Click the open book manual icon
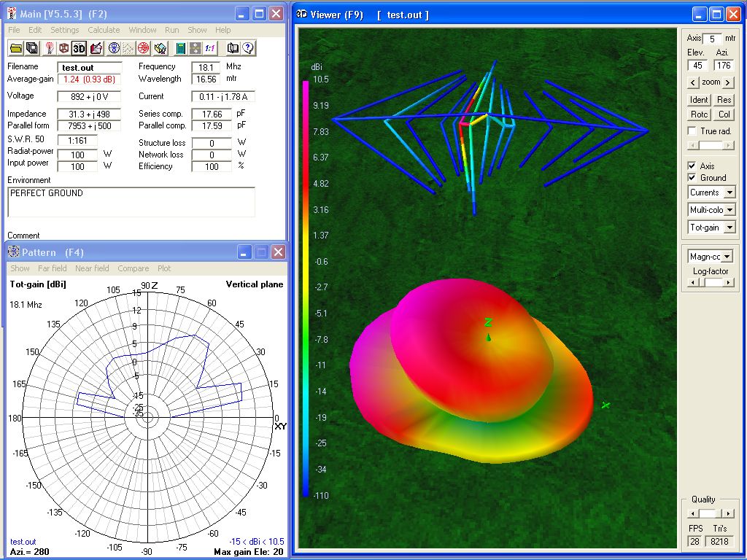 point(233,48)
